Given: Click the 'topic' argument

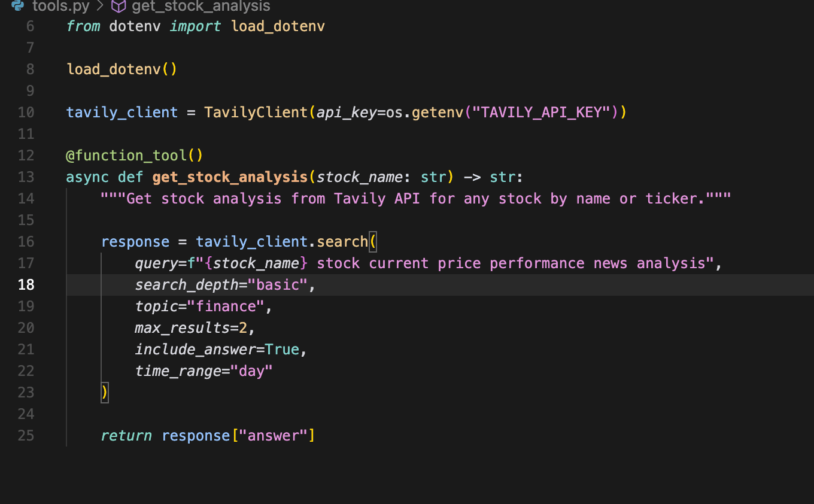Looking at the screenshot, I should [x=157, y=306].
